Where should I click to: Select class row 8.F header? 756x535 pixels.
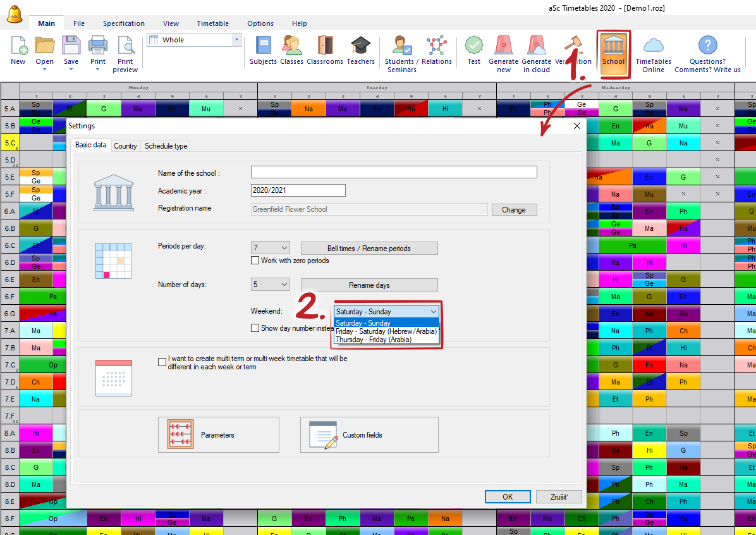[10, 519]
